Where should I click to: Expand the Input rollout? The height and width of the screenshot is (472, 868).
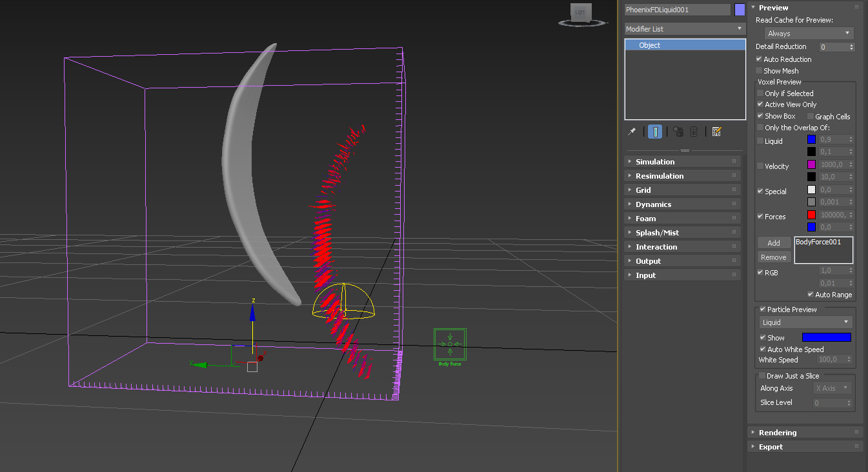pos(683,275)
